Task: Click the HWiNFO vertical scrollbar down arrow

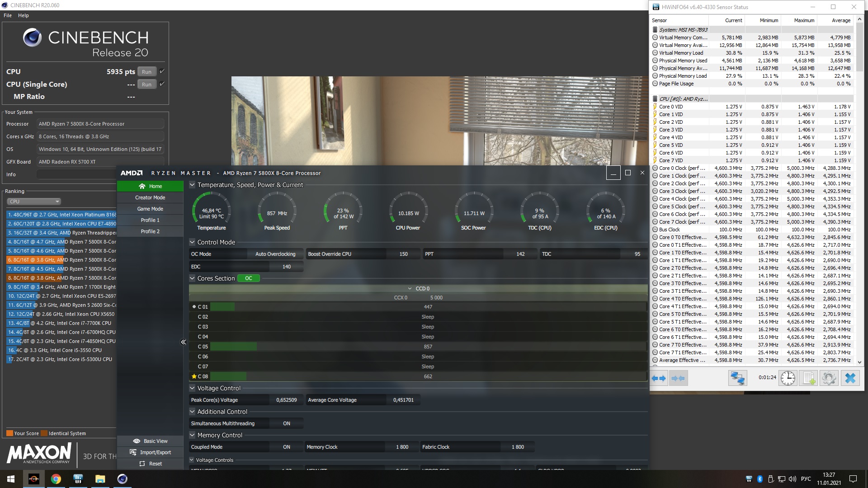Action: 859,362
